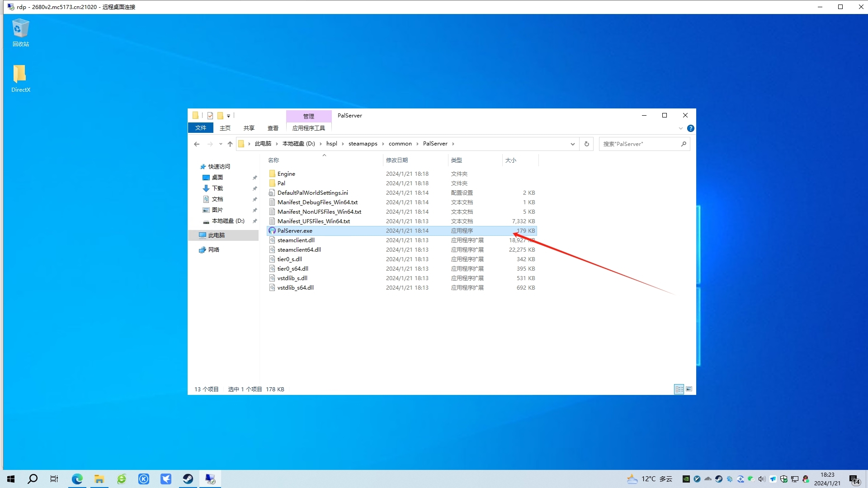868x488 pixels.
Task: Select the Engine folder
Action: point(286,174)
